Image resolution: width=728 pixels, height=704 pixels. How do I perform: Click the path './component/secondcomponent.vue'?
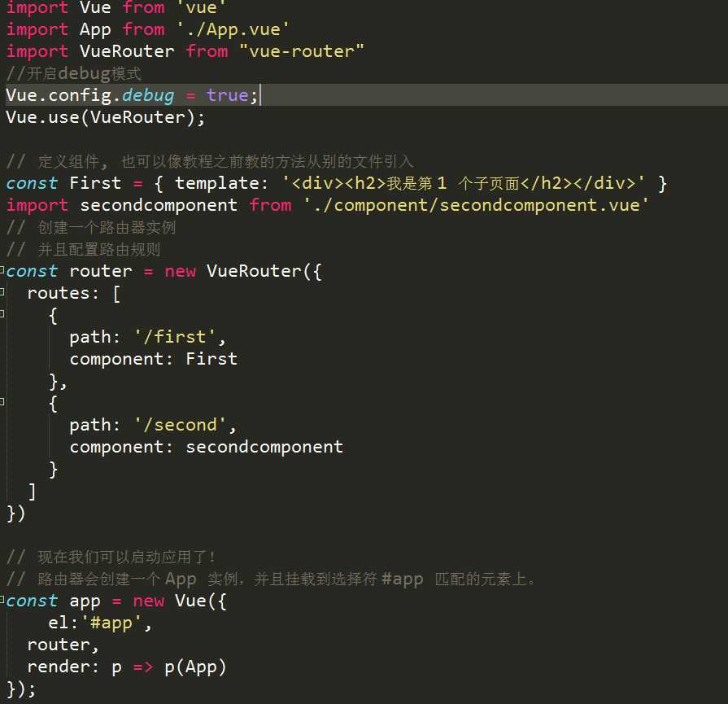[x=476, y=205]
